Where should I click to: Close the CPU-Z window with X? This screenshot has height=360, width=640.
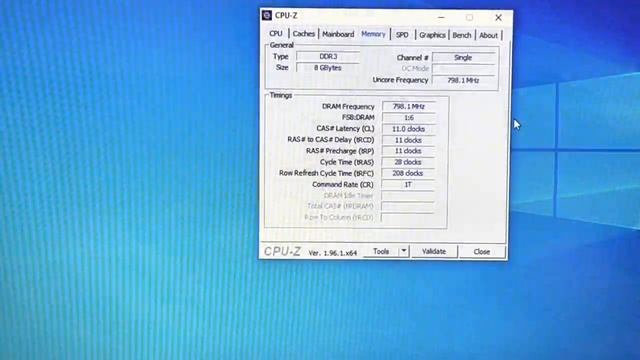498,18
